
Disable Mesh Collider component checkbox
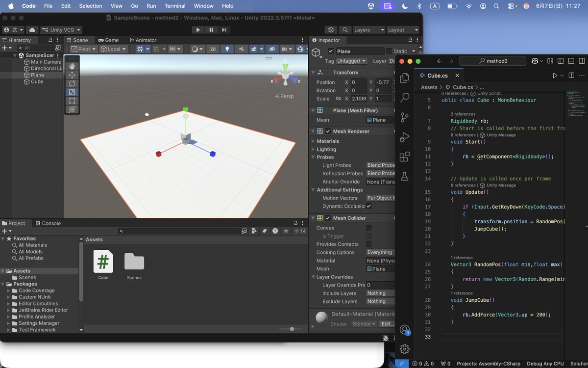point(328,218)
